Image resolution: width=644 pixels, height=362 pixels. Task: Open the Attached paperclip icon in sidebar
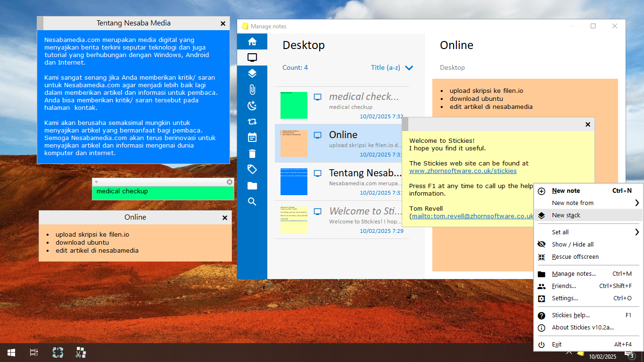pos(252,90)
